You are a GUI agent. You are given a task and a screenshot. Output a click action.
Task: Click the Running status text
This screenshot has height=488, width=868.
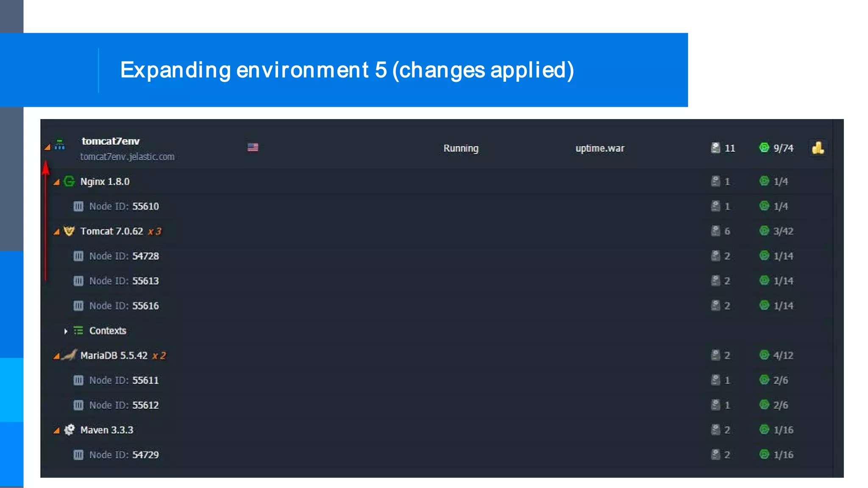pyautogui.click(x=461, y=148)
